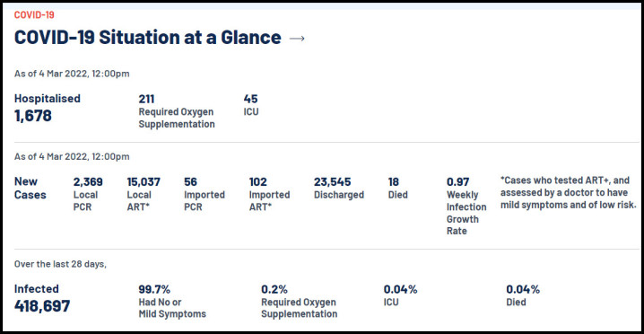The image size is (644, 334).
Task: Open the COVID-19 Situation at a Glance heading
Action: pos(148,38)
